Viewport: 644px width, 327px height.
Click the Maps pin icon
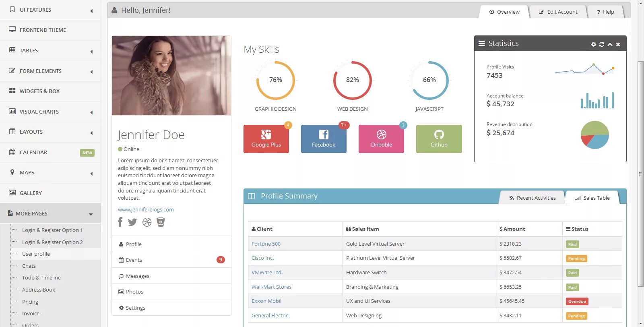point(12,172)
